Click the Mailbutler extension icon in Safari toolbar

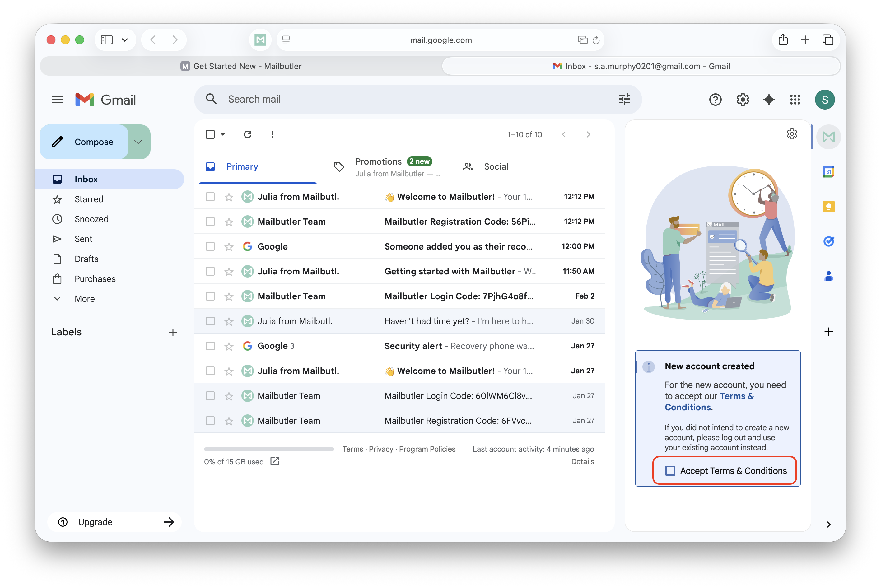[x=260, y=40]
